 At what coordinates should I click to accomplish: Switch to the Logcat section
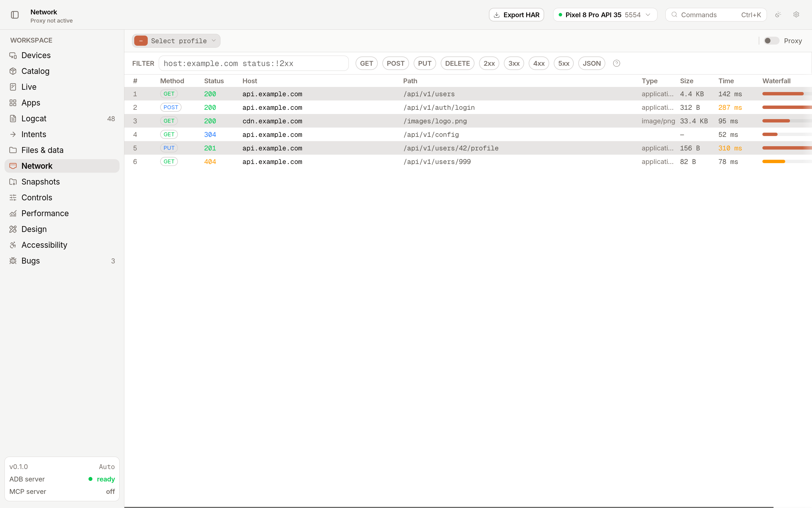[62, 119]
